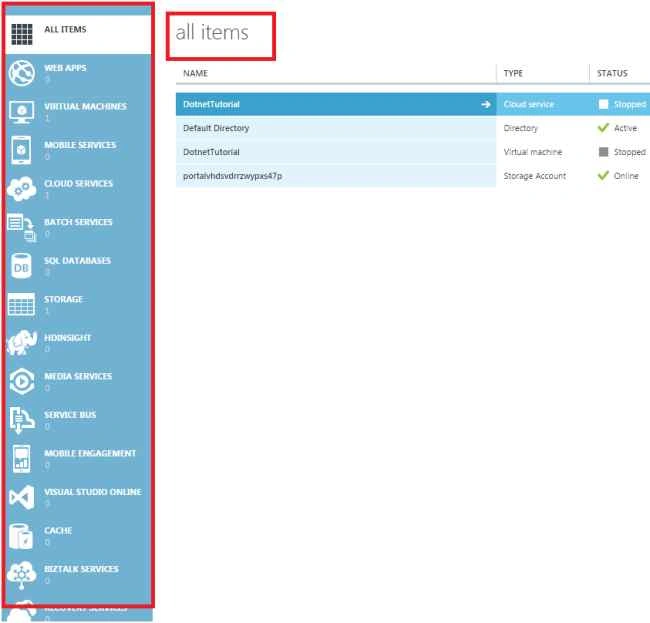The height and width of the screenshot is (623, 650).
Task: Click the 'all items' page heading
Action: (x=212, y=33)
